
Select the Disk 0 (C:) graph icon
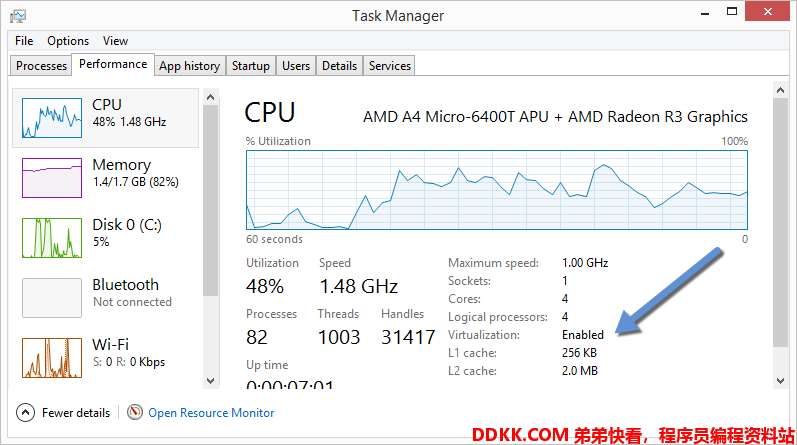pyautogui.click(x=52, y=238)
